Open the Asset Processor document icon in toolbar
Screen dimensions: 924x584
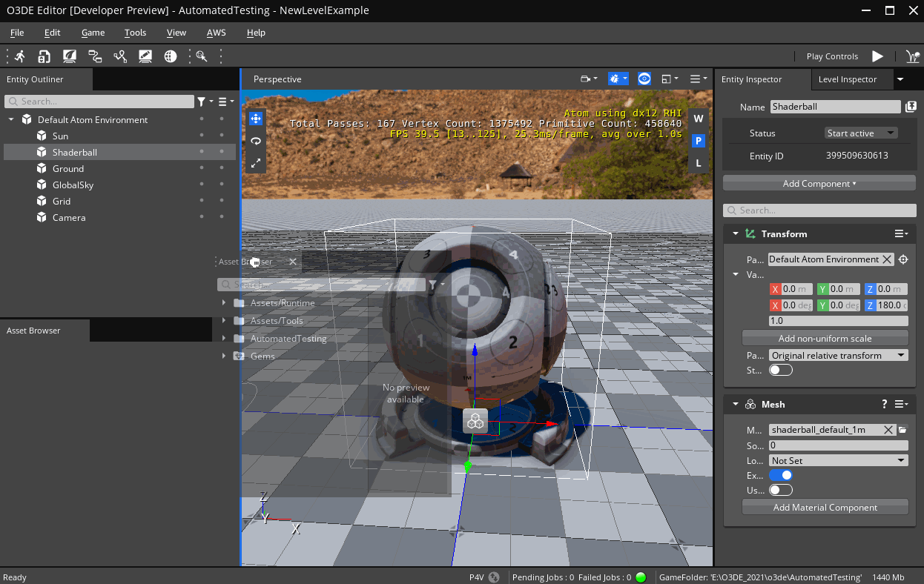(x=44, y=56)
